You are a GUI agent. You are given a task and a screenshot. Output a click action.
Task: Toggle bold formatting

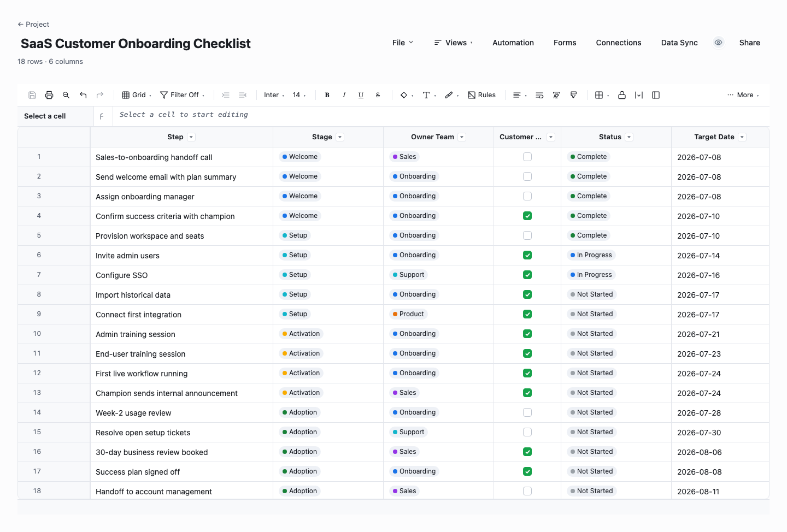tap(327, 95)
